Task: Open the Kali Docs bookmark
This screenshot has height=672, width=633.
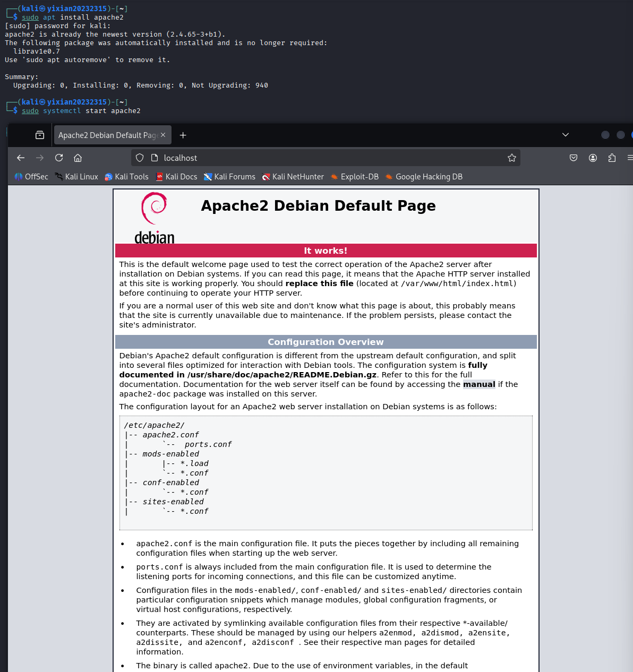Action: 176,177
